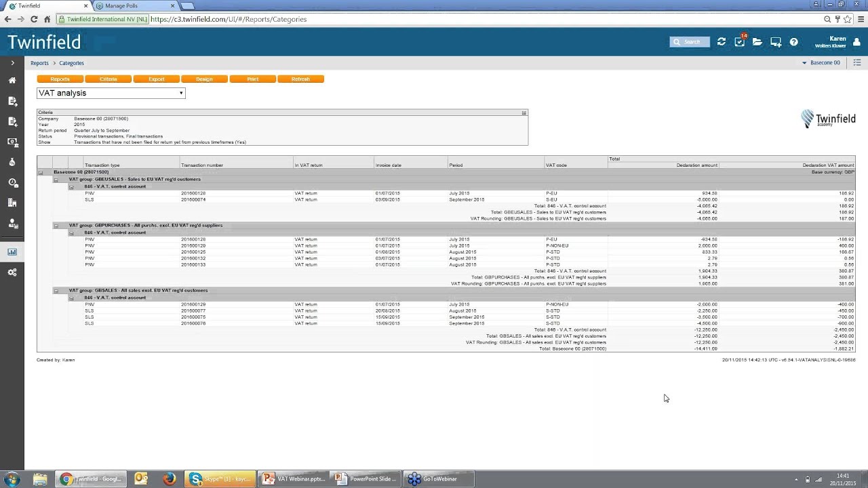Open the Help question mark icon

tap(794, 42)
